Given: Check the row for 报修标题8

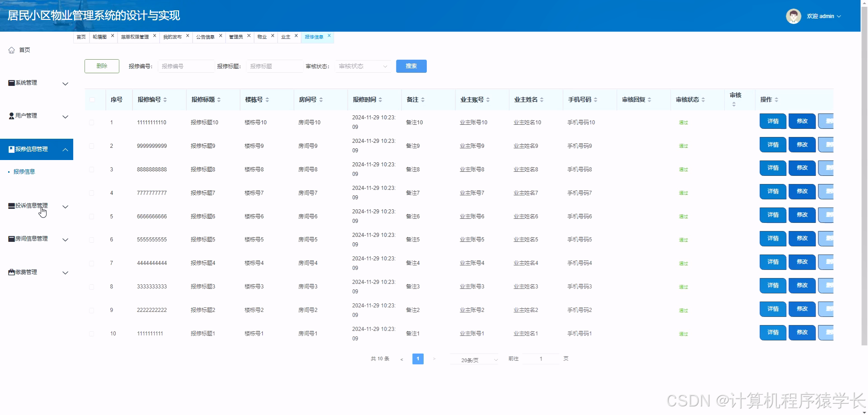Looking at the screenshot, I should click(92, 170).
